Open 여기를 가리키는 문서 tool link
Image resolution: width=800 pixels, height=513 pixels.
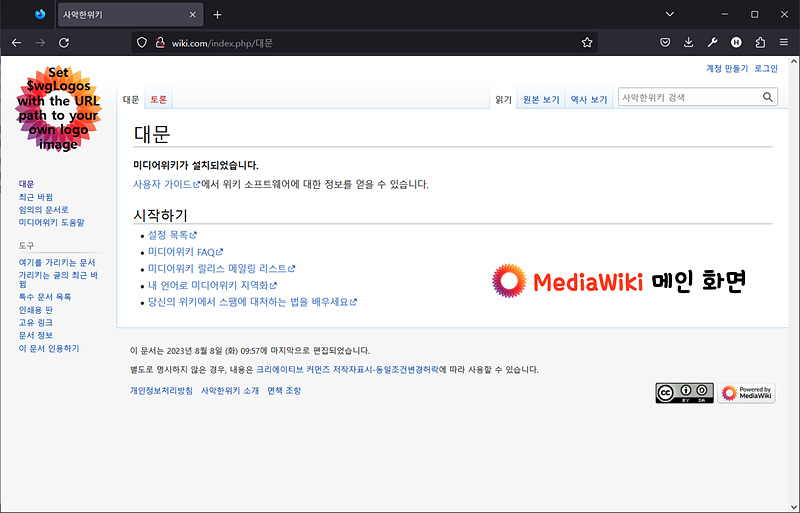[57, 262]
